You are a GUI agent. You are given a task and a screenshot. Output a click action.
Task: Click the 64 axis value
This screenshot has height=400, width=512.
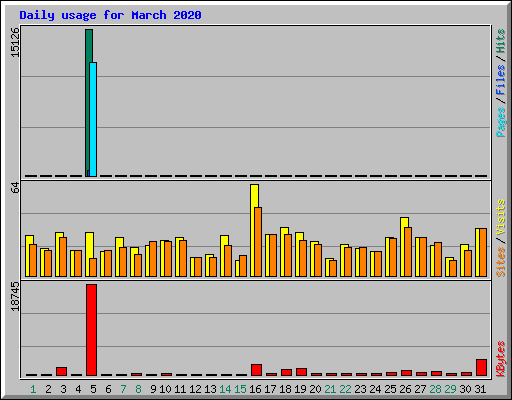15,188
